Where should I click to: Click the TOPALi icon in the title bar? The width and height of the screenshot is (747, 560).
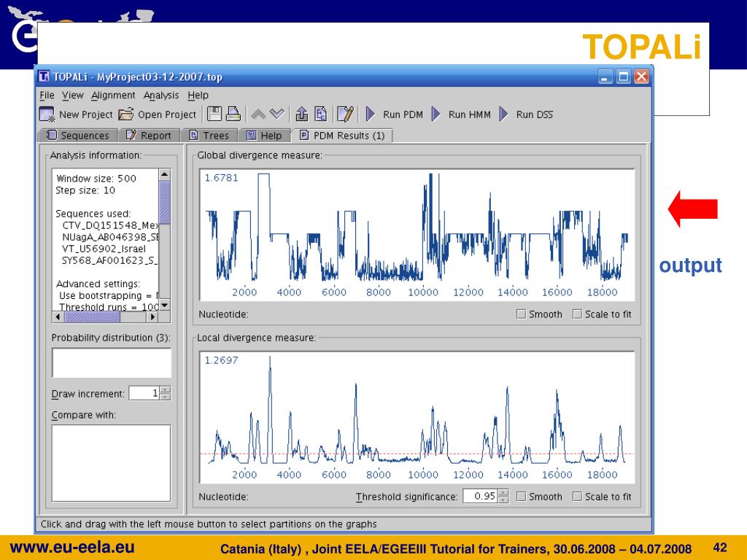click(x=44, y=76)
